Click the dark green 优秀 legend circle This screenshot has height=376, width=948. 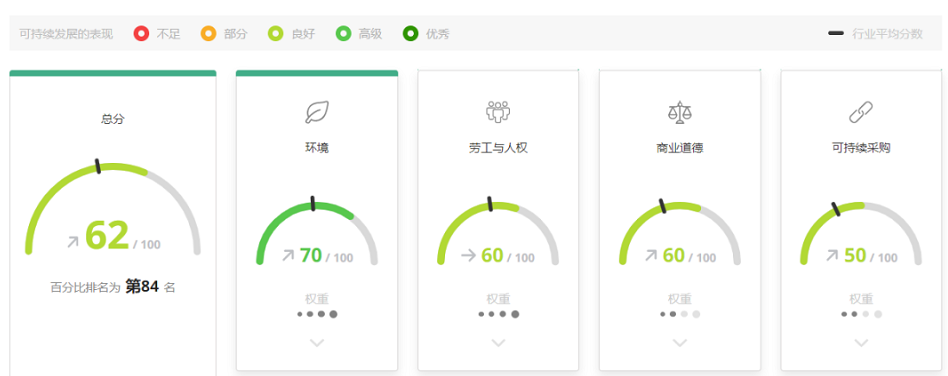point(411,34)
